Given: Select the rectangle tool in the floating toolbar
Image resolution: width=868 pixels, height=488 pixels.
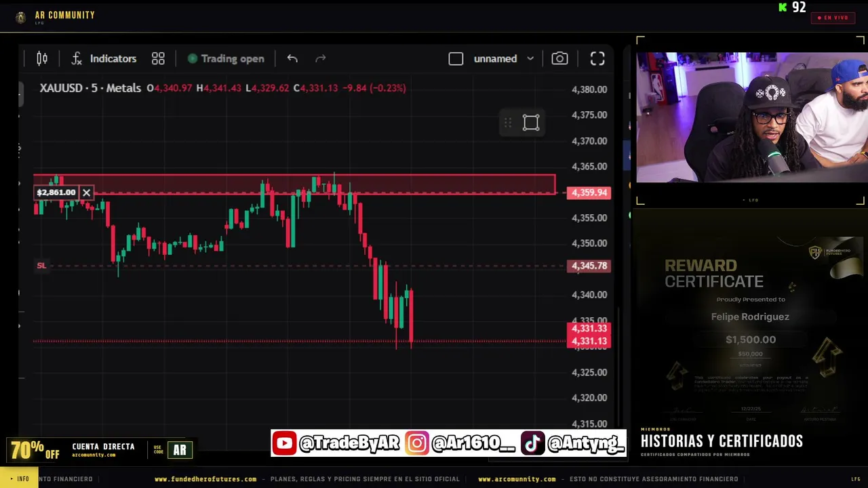Looking at the screenshot, I should tap(531, 123).
